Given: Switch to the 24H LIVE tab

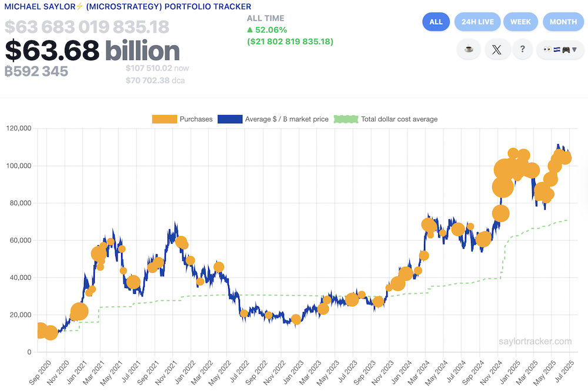Looking at the screenshot, I should click(477, 22).
